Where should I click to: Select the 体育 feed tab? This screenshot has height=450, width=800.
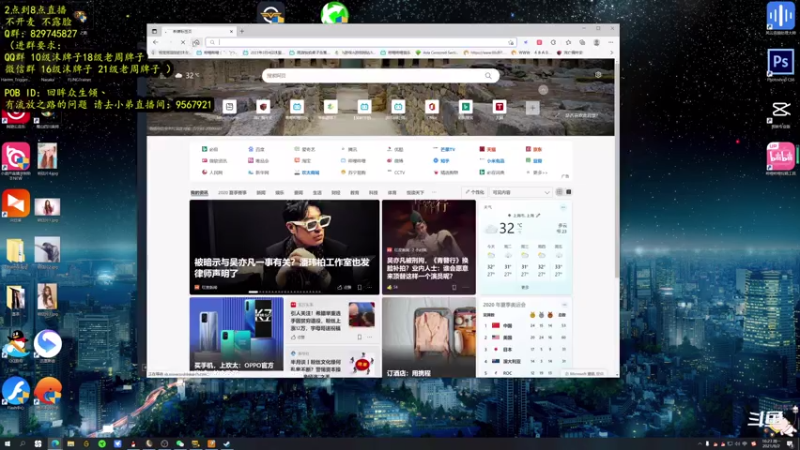(392, 193)
